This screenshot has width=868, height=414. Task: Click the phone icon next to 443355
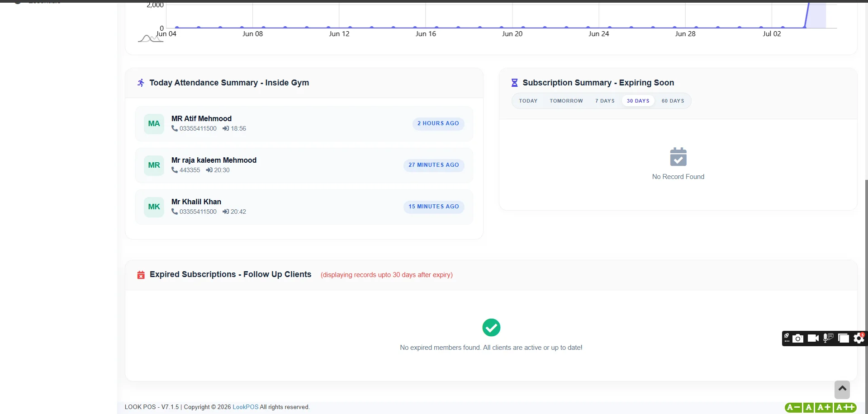(175, 170)
